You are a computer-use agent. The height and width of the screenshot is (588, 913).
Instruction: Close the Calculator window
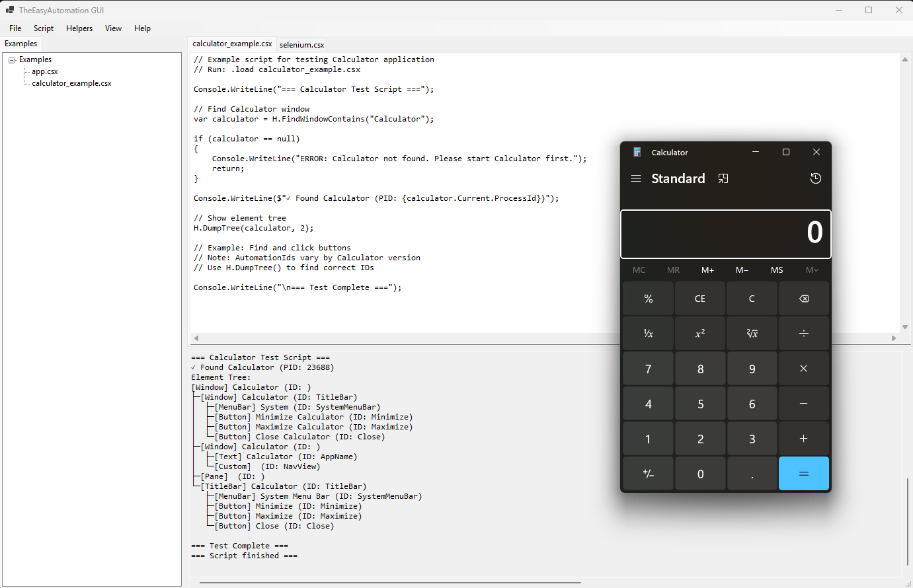pyautogui.click(x=816, y=152)
